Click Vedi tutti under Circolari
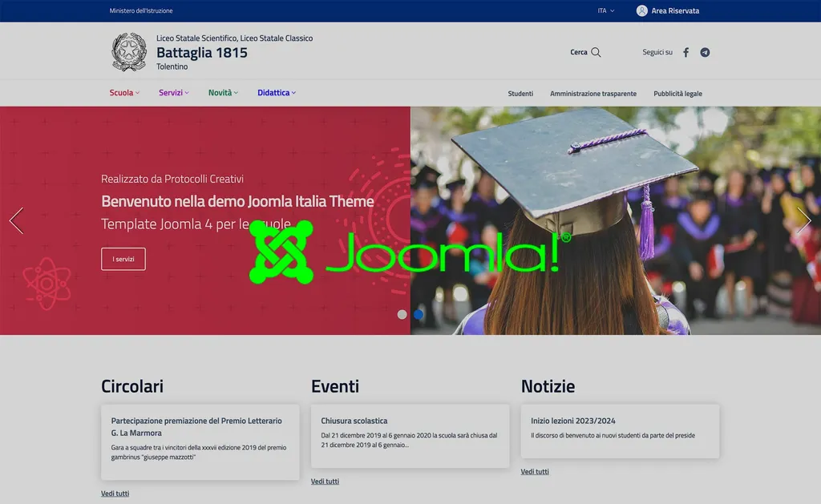The width and height of the screenshot is (821, 504). [115, 494]
